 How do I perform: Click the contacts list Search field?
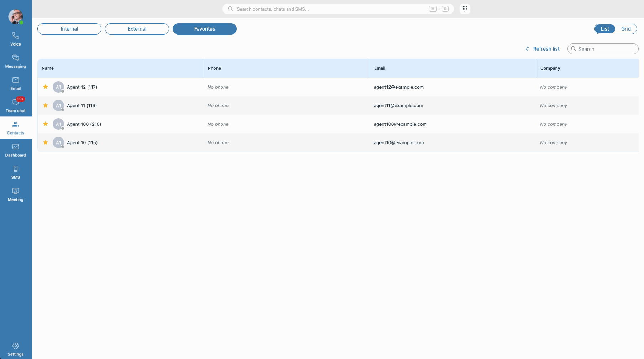(603, 49)
